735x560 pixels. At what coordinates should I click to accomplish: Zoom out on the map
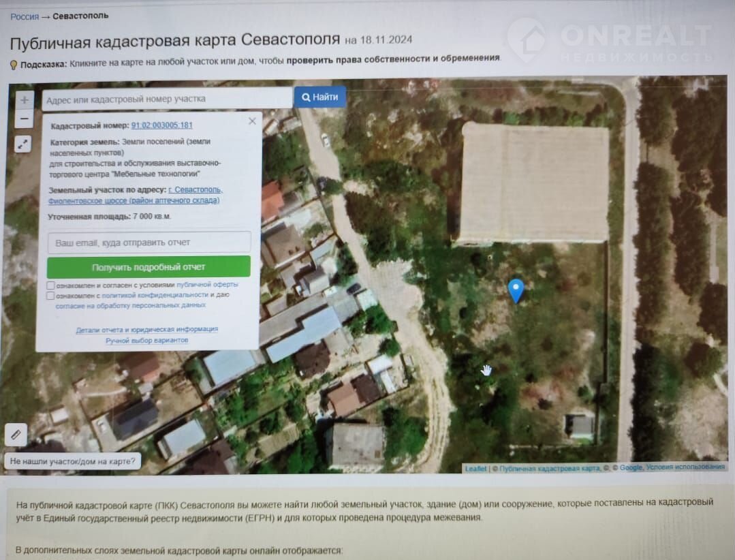25,119
